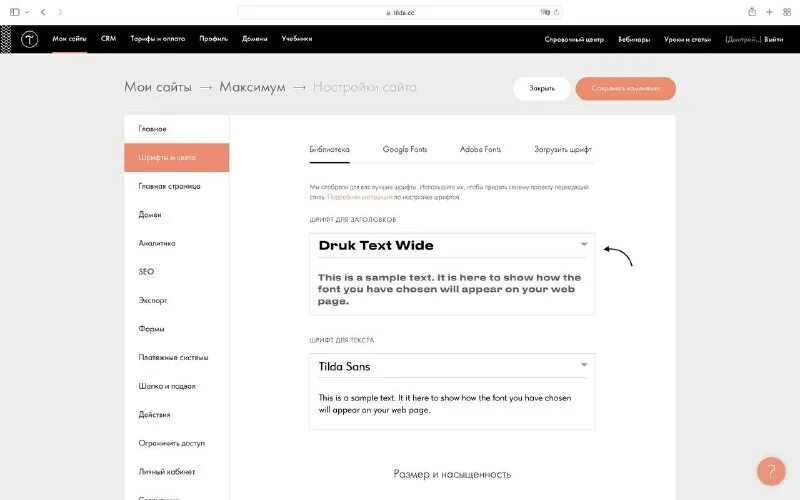Show the tab overview grid icon
The height and width of the screenshot is (500, 800).
click(787, 12)
